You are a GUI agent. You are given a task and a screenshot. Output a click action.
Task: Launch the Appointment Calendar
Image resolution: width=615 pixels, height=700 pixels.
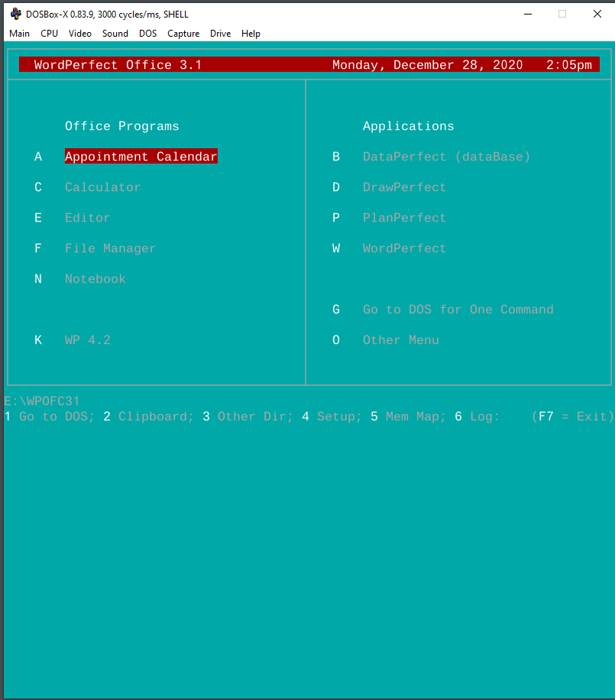click(141, 156)
